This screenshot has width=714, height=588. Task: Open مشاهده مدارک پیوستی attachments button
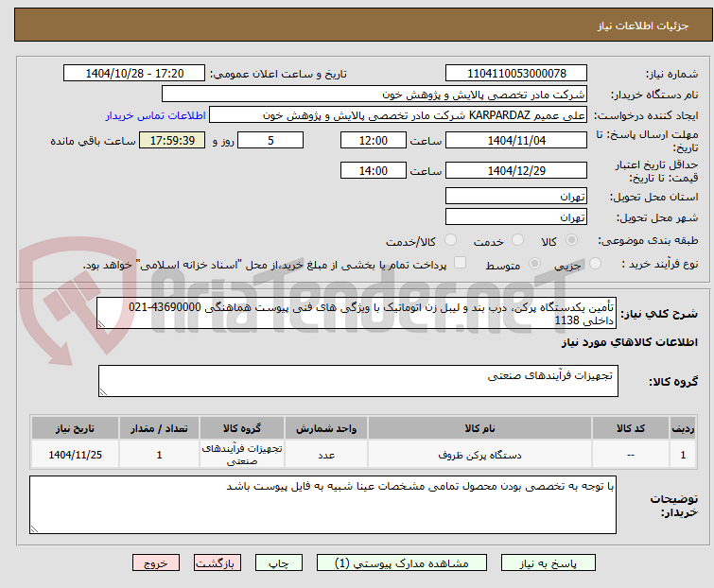(x=402, y=563)
